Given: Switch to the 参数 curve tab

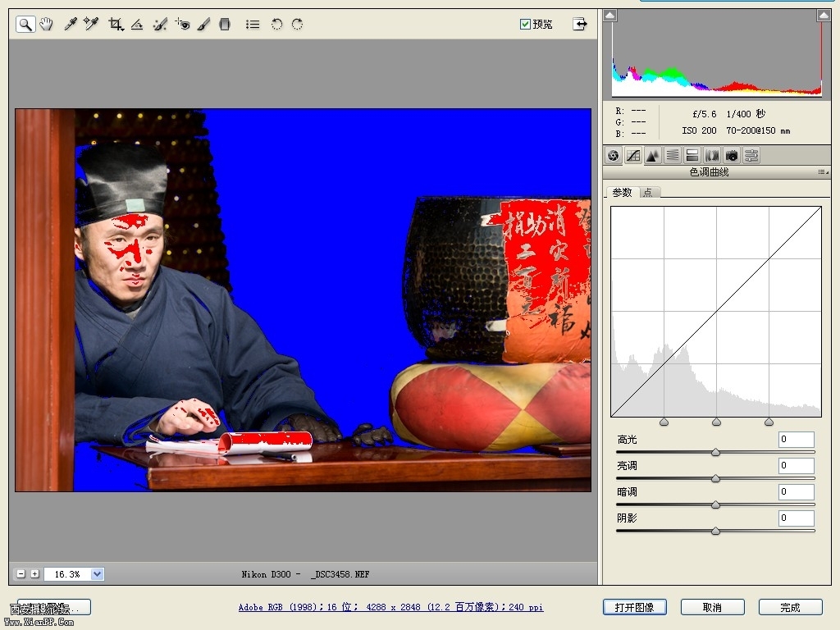Looking at the screenshot, I should 623,192.
